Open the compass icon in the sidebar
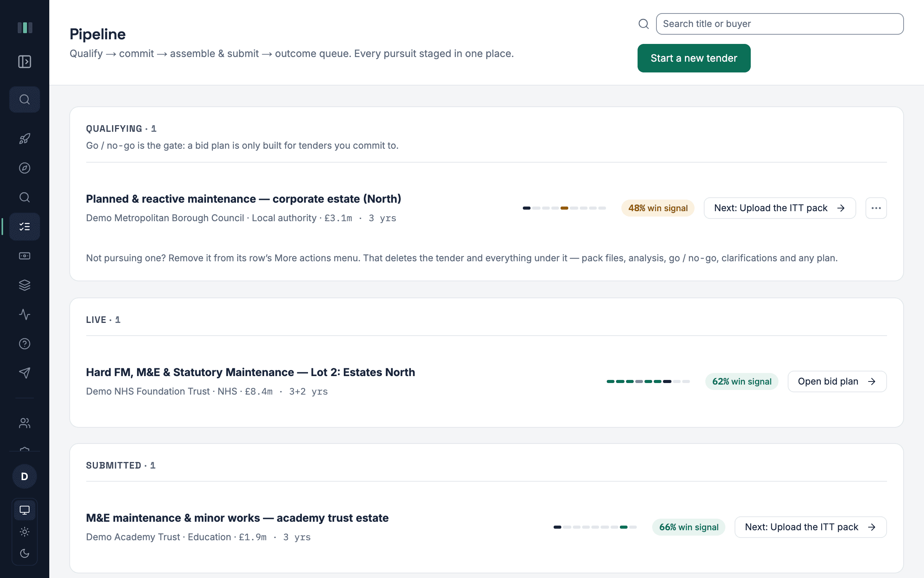This screenshot has height=578, width=924. [x=25, y=168]
